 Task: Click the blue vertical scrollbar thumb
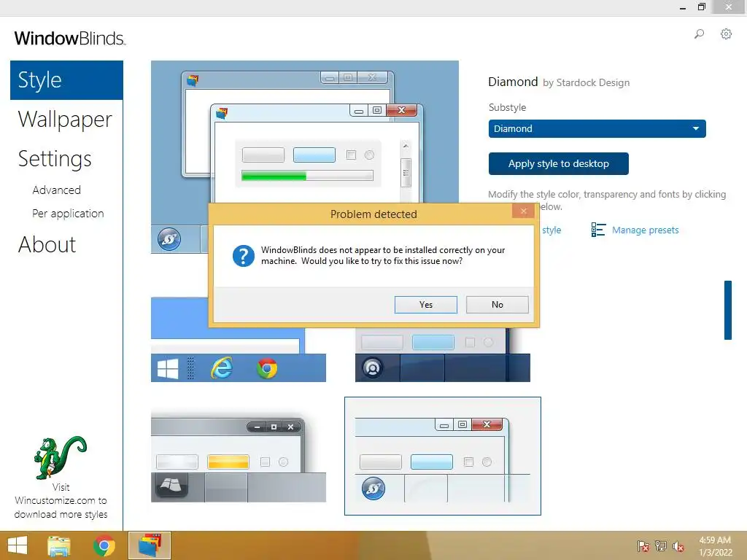click(728, 310)
